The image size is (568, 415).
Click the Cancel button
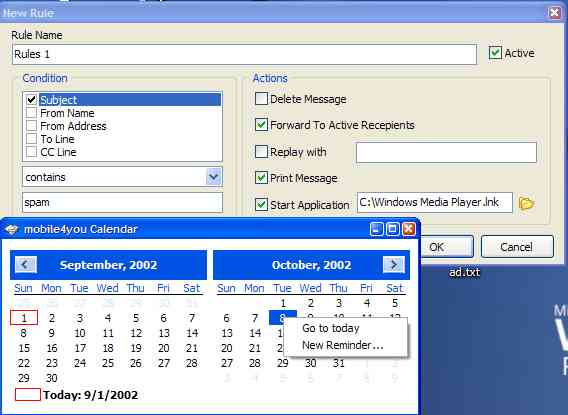point(517,247)
